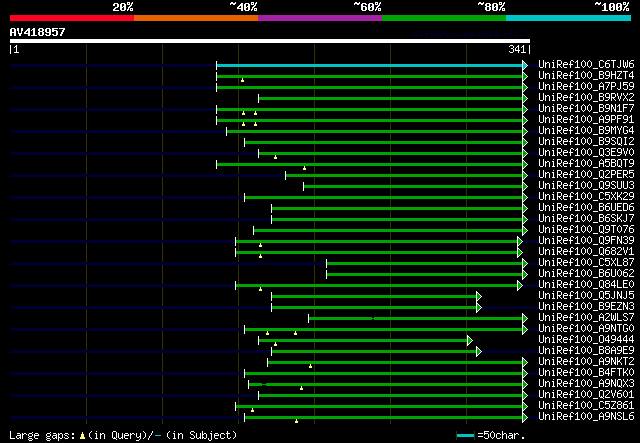Viewport: 640px width, 443px height.
Task: Select UniRef100_A9NSL6 label
Action: (586, 417)
